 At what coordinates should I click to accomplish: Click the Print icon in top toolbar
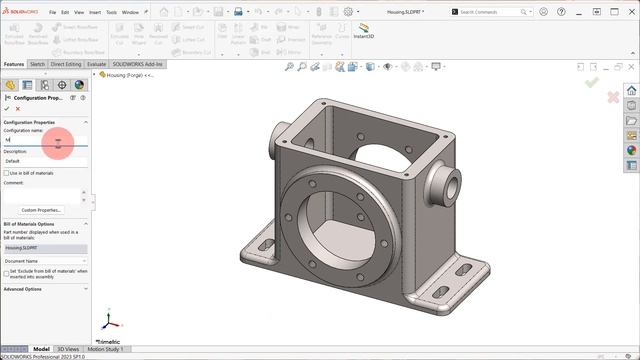click(238, 12)
